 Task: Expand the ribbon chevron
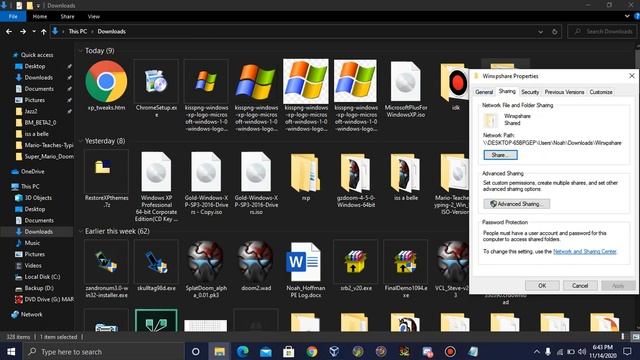pos(627,16)
